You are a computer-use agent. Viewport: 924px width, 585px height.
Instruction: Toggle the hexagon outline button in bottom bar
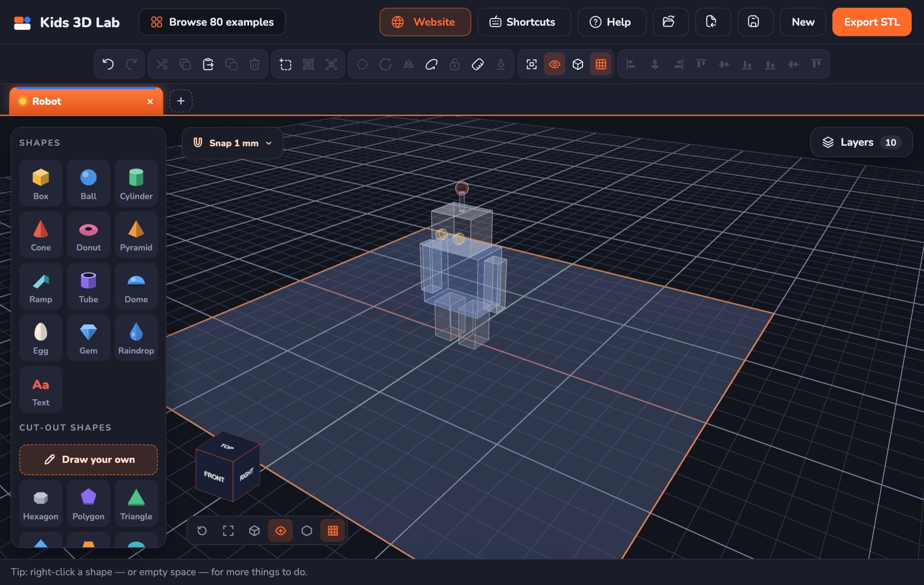click(x=306, y=531)
